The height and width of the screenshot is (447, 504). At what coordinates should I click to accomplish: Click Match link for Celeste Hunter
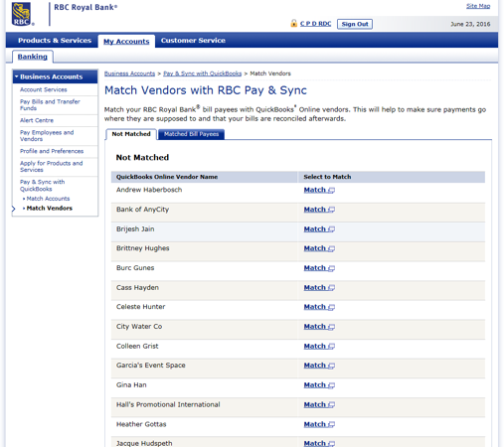tap(315, 307)
